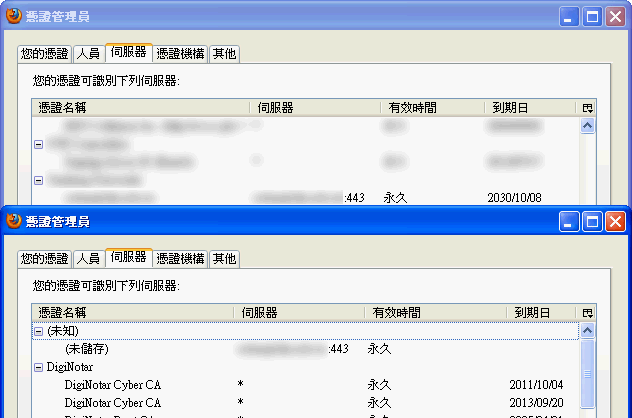Screen dimensions: 632x418
Task: Click scroll up arrow in front window list
Action: (587, 331)
